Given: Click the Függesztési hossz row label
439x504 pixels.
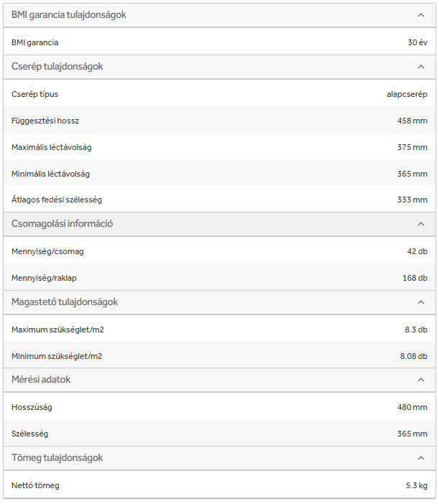Looking at the screenshot, I should pos(45,121).
